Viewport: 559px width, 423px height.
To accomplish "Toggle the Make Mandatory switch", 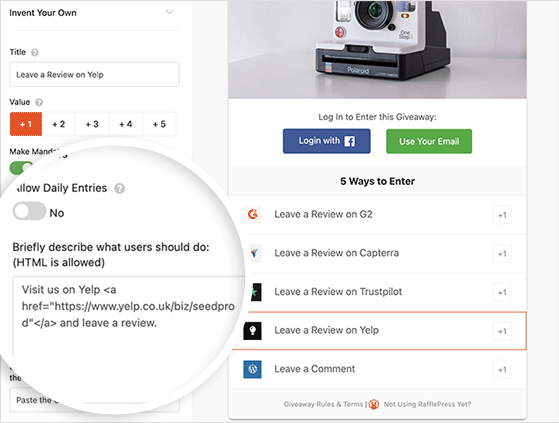I will coord(21,167).
